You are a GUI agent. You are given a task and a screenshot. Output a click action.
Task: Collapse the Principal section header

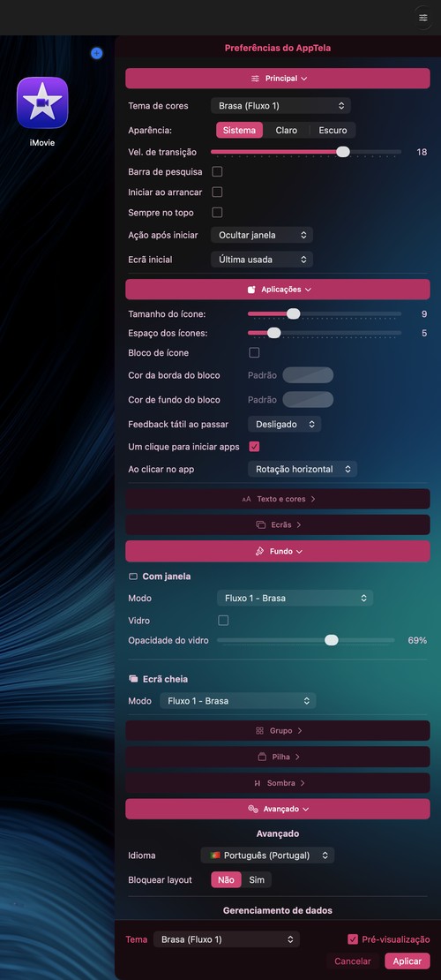tap(277, 79)
